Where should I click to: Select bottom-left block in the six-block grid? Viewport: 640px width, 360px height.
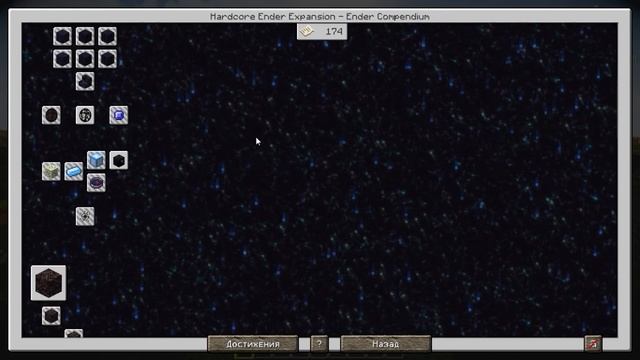tap(62, 59)
